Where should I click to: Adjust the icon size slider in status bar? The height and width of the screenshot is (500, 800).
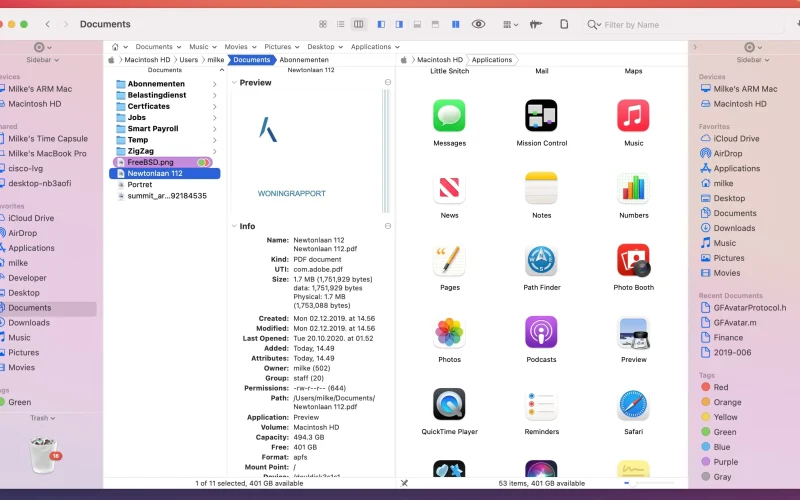pos(649,483)
